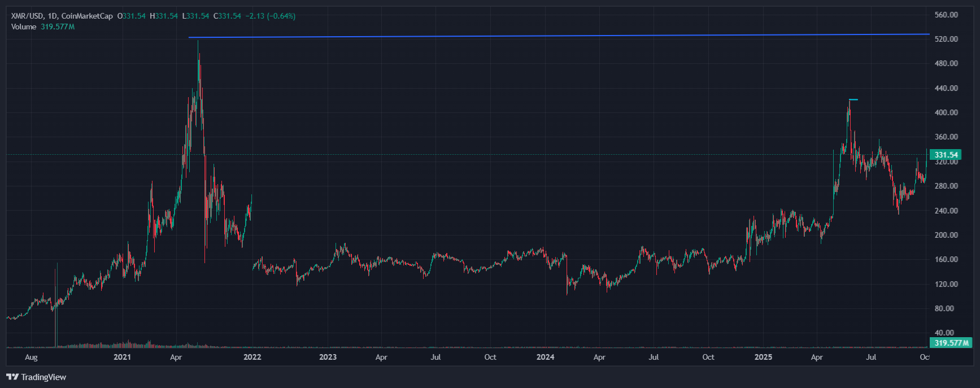980x388 pixels.
Task: Click the 400.00 price scale label
Action: pos(946,112)
